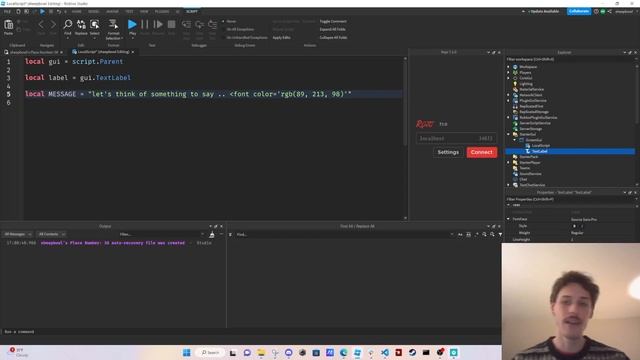Image resolution: width=640 pixels, height=360 pixels.
Task: Select Lighting in the Explorer tree
Action: pos(526,84)
